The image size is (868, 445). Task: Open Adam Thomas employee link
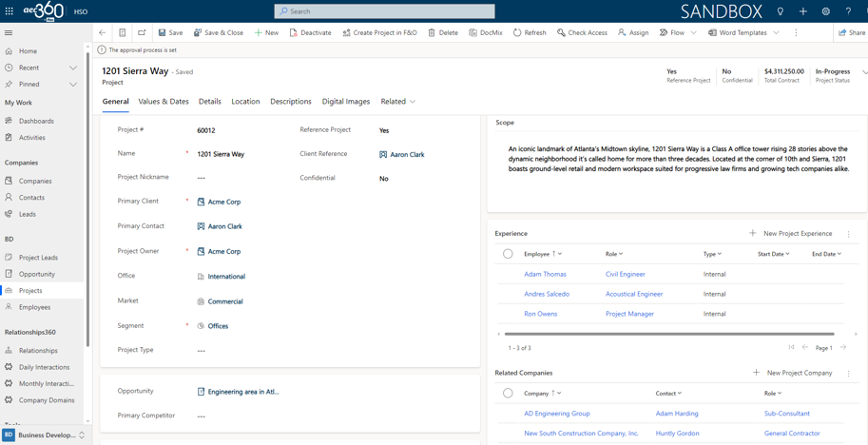click(545, 274)
